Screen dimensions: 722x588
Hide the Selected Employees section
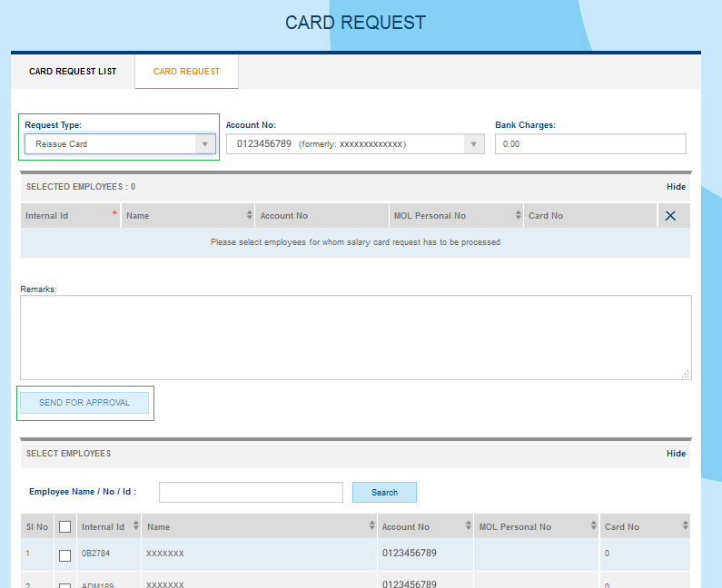676,187
